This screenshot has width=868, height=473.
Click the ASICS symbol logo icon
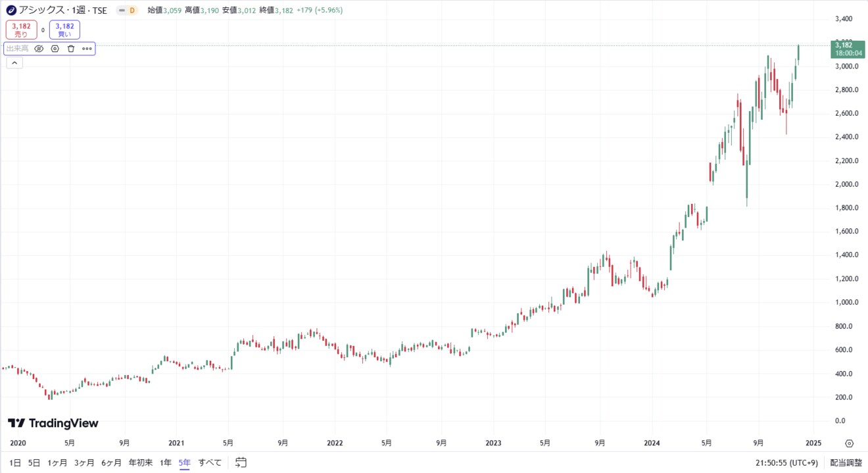pyautogui.click(x=11, y=11)
